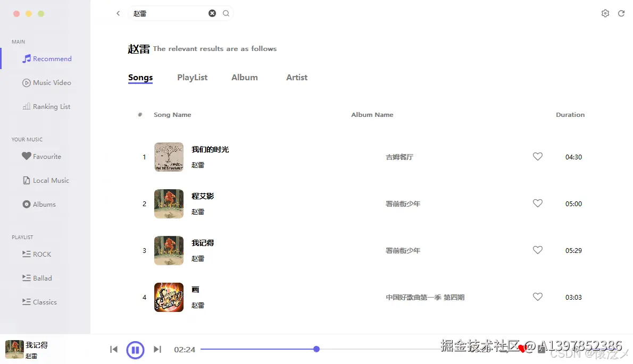Open the Albums section
This screenshot has height=364, width=633.
point(43,204)
